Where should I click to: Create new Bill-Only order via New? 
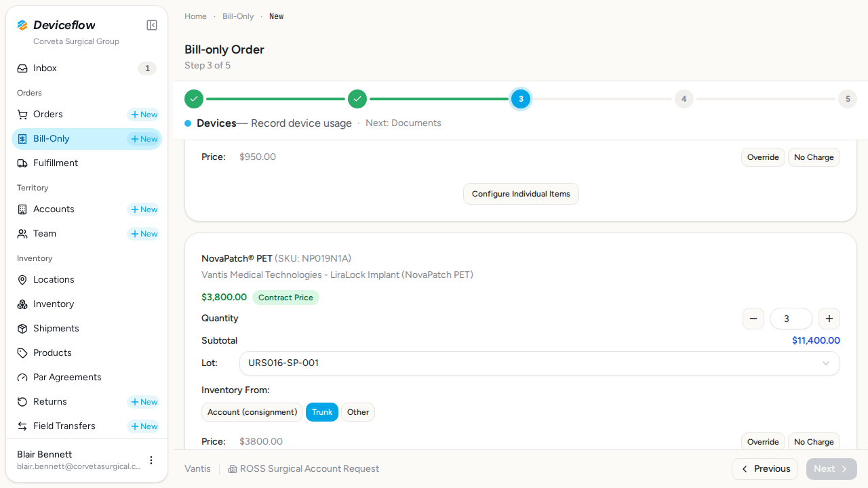click(144, 139)
